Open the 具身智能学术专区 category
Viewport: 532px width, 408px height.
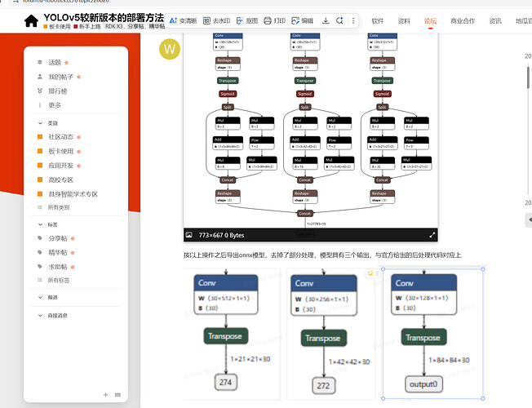73,194
